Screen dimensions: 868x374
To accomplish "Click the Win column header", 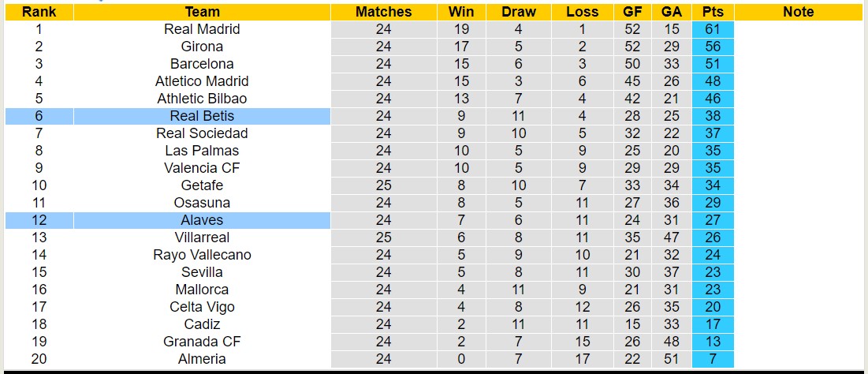I will (x=461, y=12).
